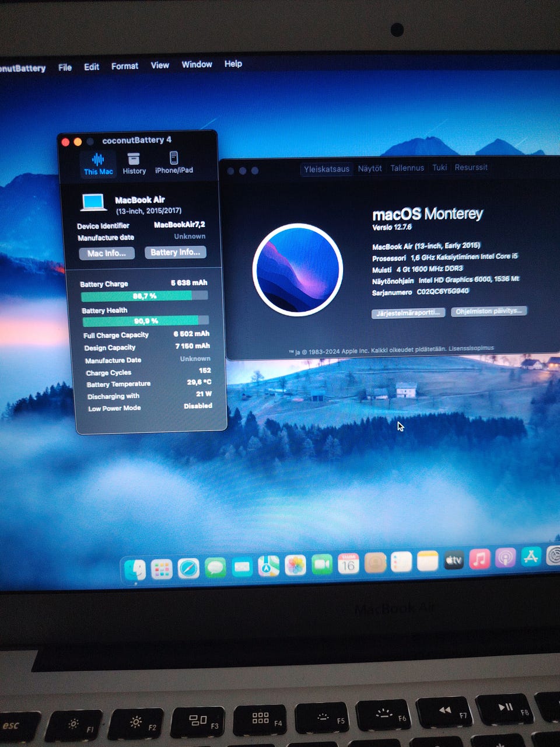
Task: Open App Store in the Dock
Action: point(531,557)
